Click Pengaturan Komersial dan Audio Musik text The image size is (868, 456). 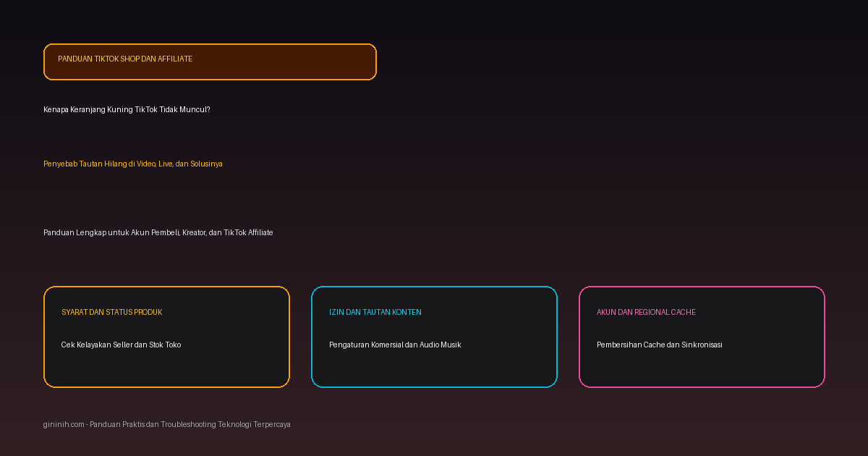click(x=395, y=345)
